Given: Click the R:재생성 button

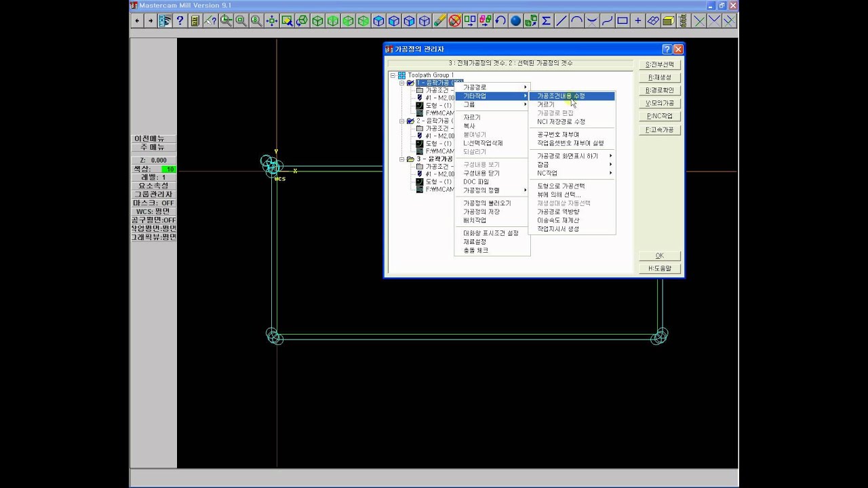Looking at the screenshot, I should coord(660,77).
